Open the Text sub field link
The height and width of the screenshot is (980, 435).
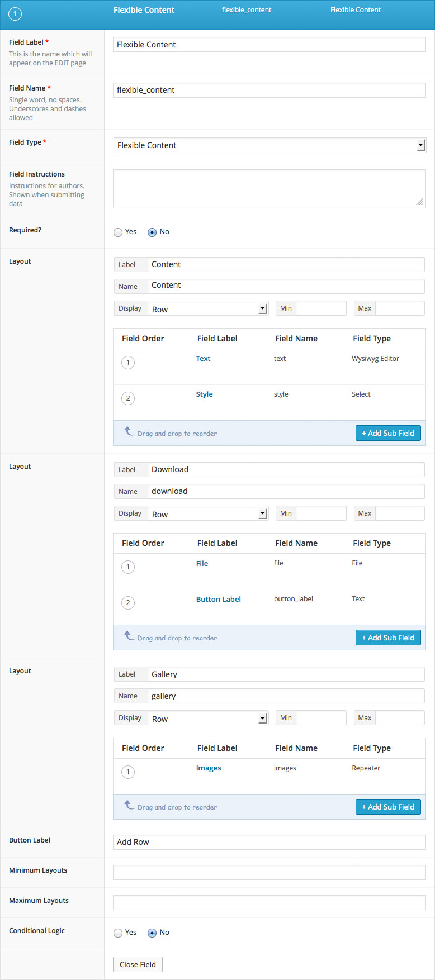point(203,358)
